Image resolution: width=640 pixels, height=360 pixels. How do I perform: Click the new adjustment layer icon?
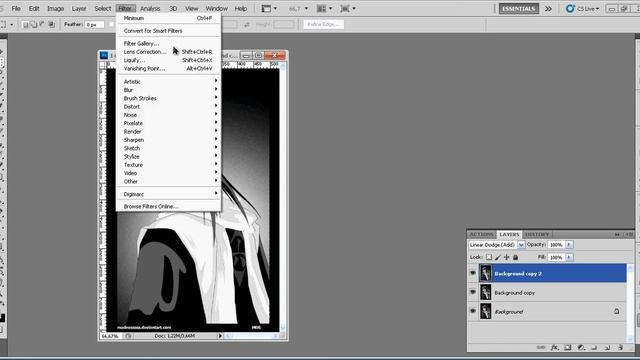pyautogui.click(x=581, y=347)
